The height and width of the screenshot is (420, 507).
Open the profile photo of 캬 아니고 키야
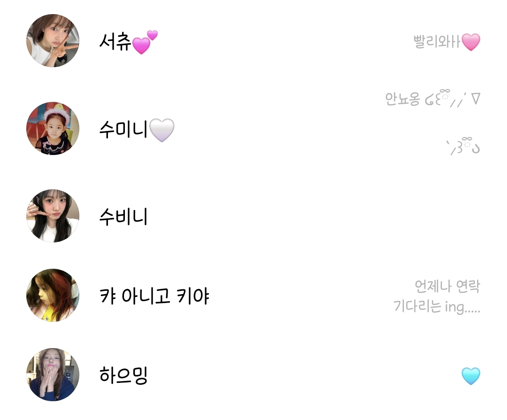coord(53,295)
